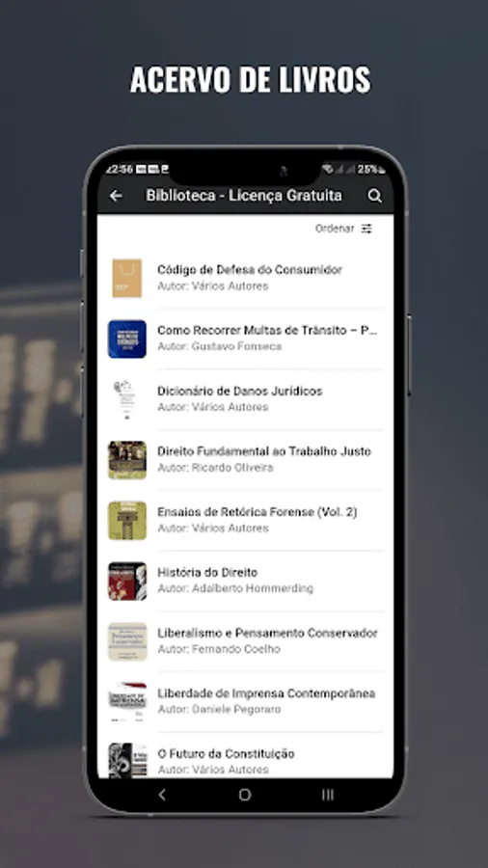This screenshot has height=868, width=488.
Task: Select Como Recorrer Multas de Trânsito entry
Action: pyautogui.click(x=245, y=339)
